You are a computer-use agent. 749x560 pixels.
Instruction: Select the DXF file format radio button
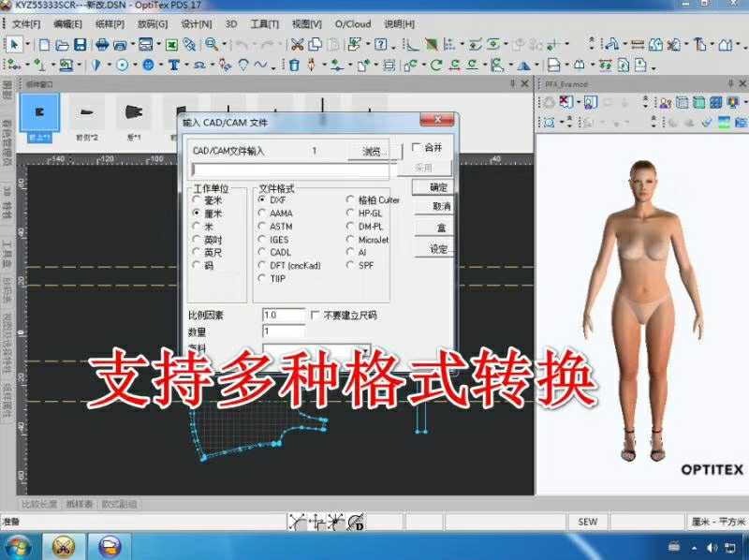click(262, 199)
